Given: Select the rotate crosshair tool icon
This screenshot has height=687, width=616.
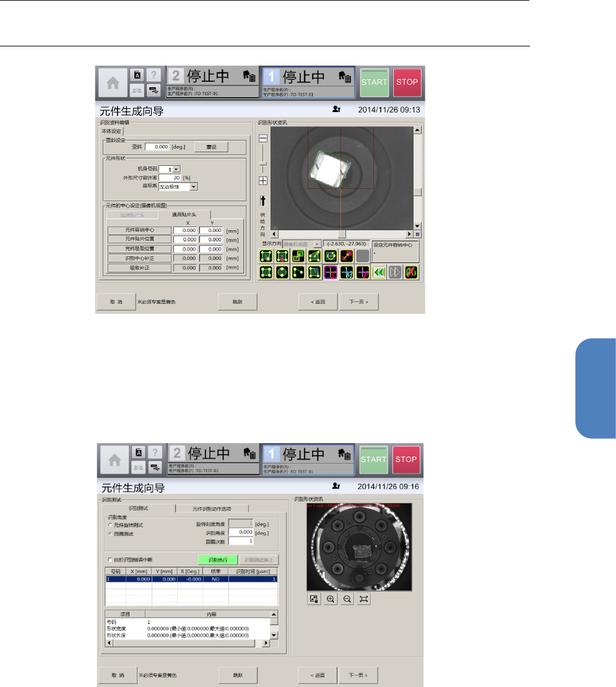Looking at the screenshot, I should pyautogui.click(x=331, y=256).
